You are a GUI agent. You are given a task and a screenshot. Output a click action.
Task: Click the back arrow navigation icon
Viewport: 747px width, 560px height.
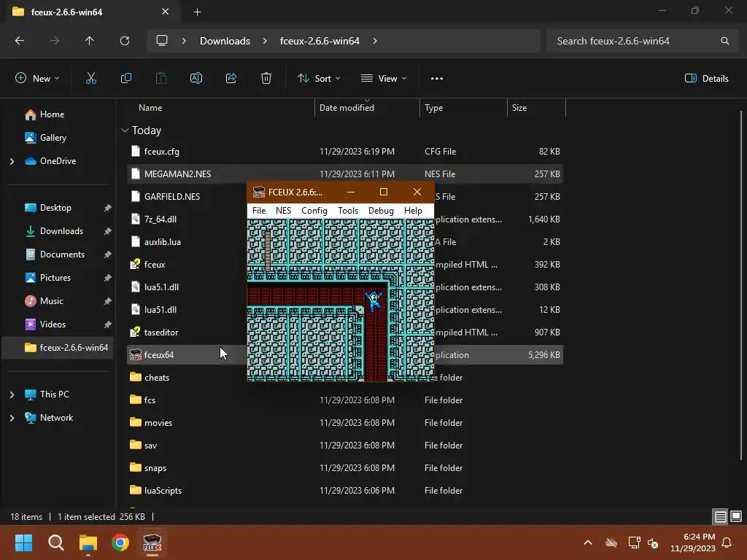[x=20, y=41]
